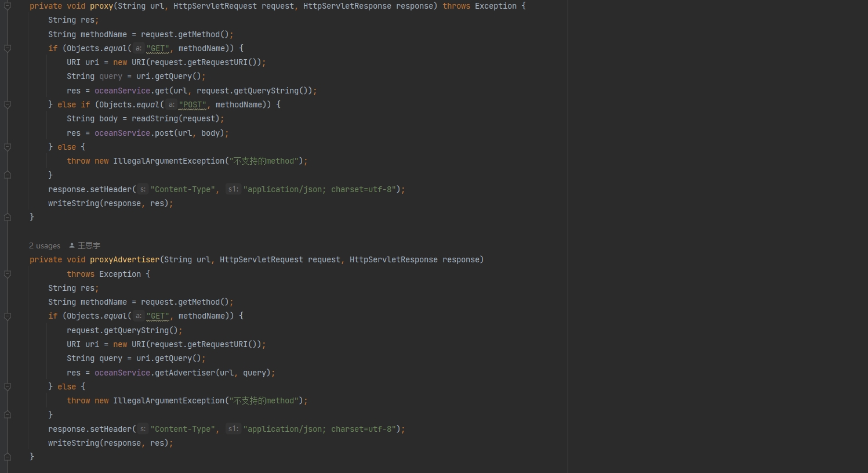Image resolution: width=868 pixels, height=473 pixels.
Task: Collapse the else block in proxyAdvertiser
Action: pyautogui.click(x=8, y=387)
